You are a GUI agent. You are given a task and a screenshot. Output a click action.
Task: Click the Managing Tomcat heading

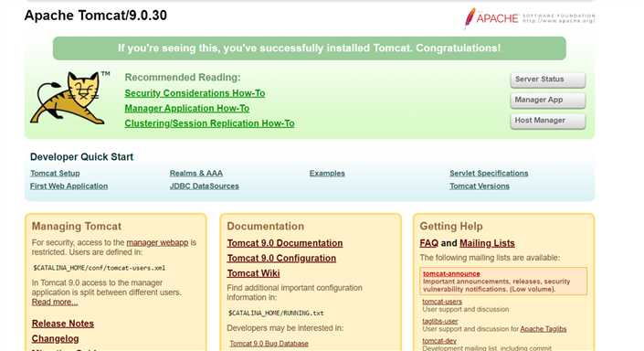click(x=77, y=227)
